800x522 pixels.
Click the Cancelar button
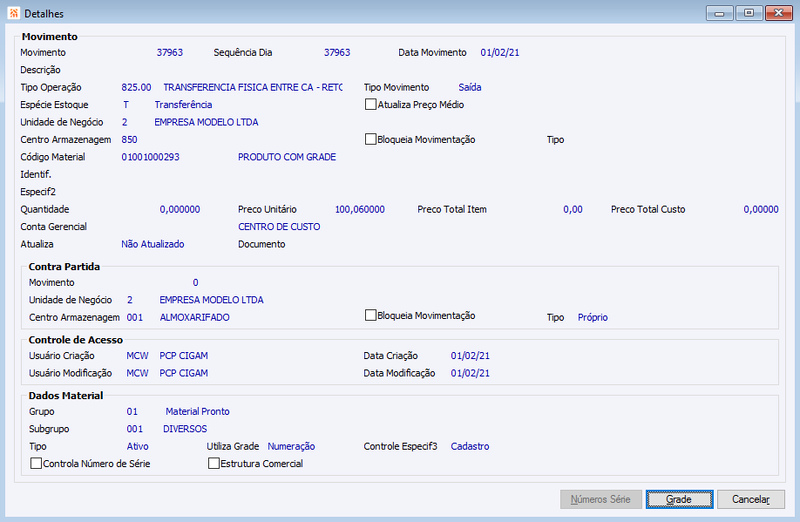click(751, 499)
